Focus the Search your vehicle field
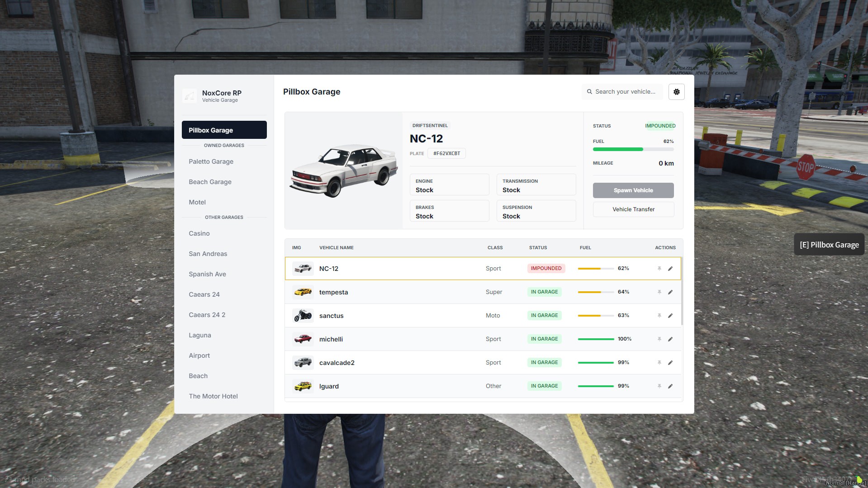This screenshot has width=868, height=488. (622, 92)
